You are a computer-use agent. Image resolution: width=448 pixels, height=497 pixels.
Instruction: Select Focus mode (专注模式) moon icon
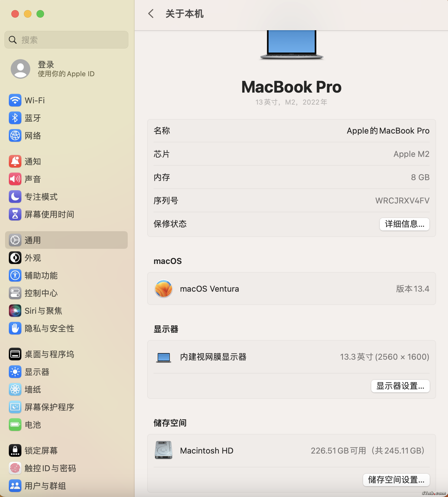(15, 197)
